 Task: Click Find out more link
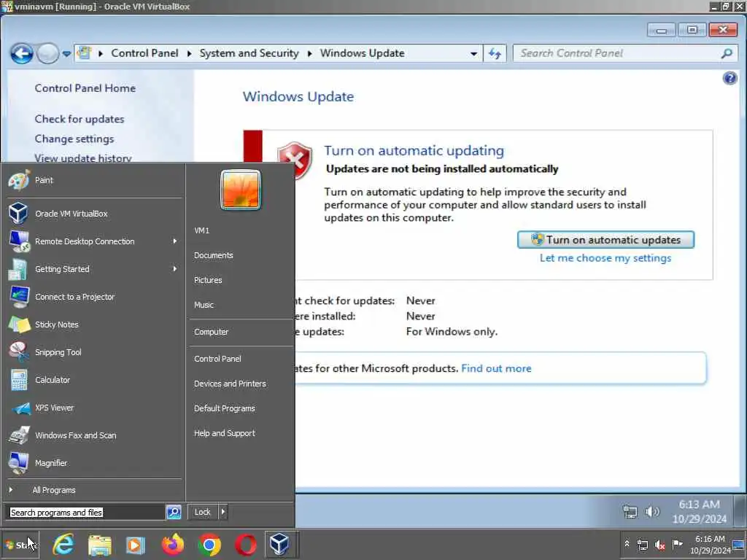496,368
